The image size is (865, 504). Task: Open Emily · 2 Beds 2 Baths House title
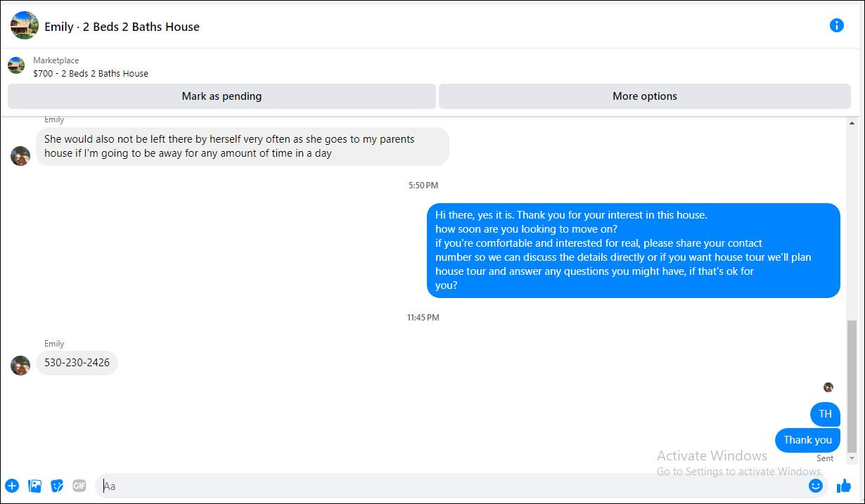click(122, 27)
